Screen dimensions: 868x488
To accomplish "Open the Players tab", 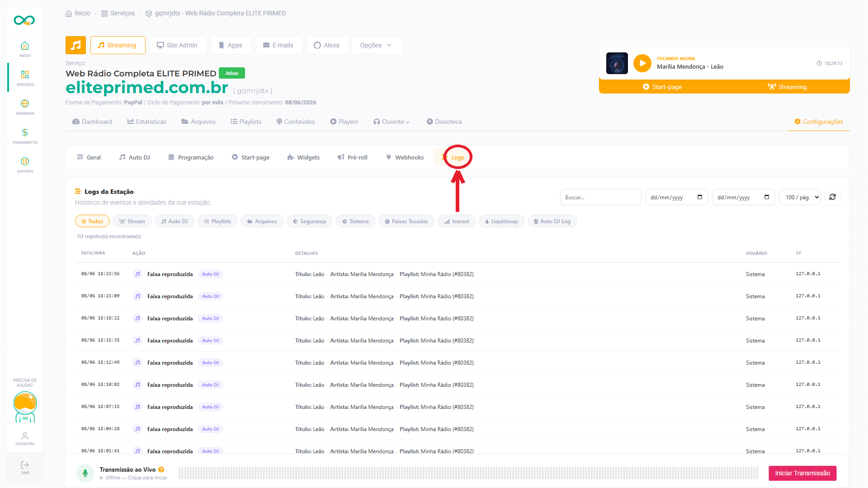I will click(344, 122).
